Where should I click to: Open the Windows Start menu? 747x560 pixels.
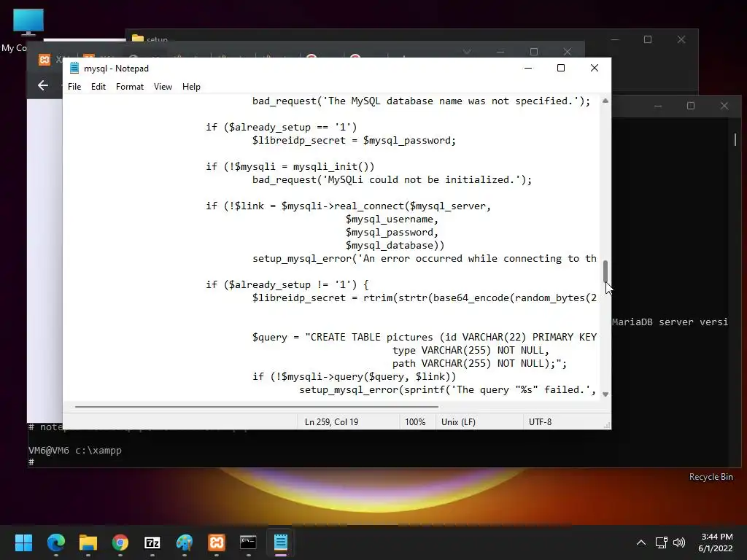click(x=23, y=542)
